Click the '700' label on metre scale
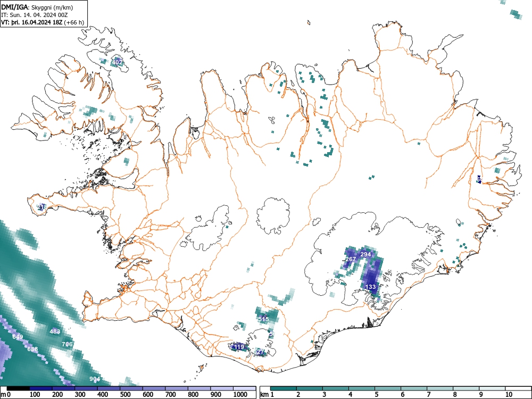This screenshot has width=532, height=399. 171,394
